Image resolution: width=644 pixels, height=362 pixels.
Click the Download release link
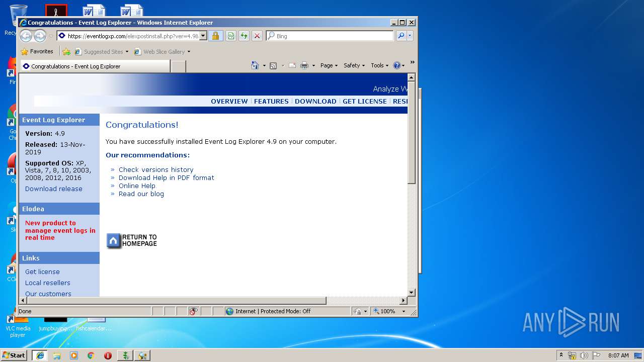[x=54, y=189]
